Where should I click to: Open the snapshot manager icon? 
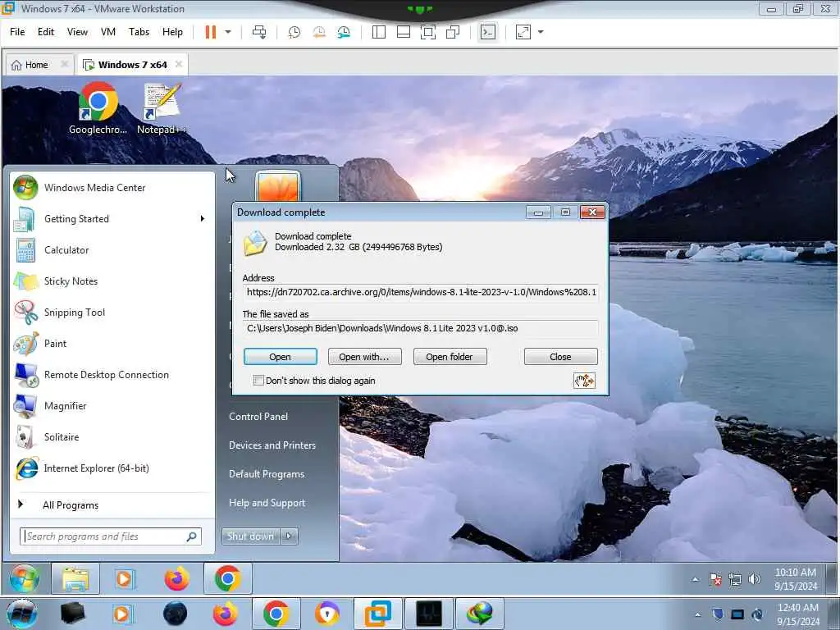[x=344, y=32]
